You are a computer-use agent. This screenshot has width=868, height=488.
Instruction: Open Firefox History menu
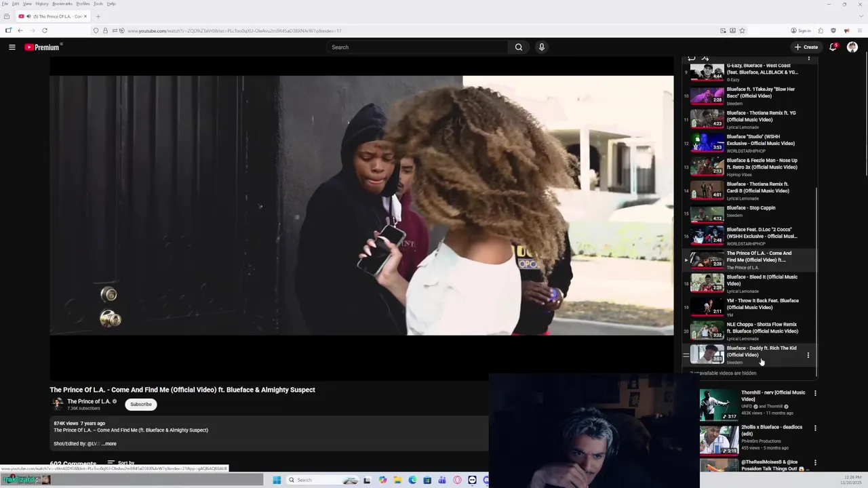pyautogui.click(x=42, y=4)
